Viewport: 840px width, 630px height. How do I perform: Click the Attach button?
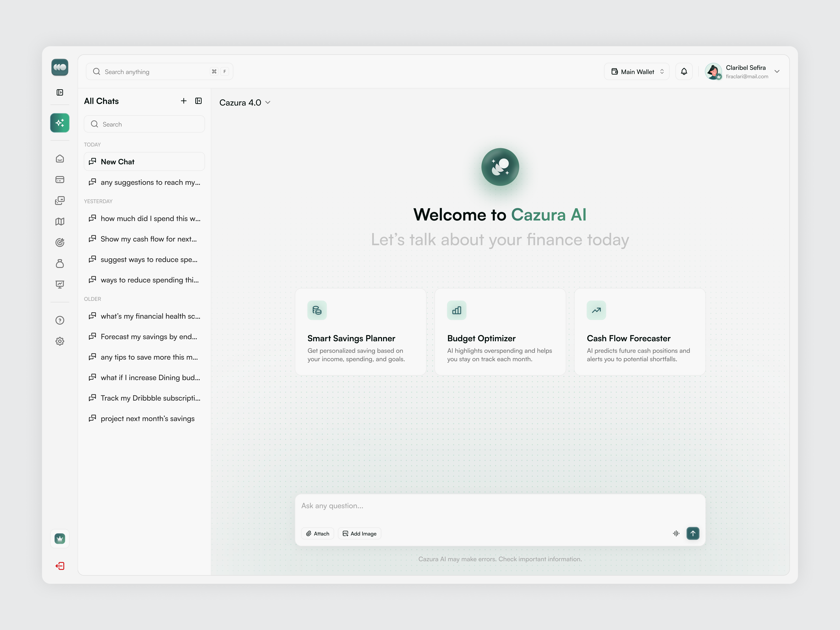pyautogui.click(x=317, y=533)
